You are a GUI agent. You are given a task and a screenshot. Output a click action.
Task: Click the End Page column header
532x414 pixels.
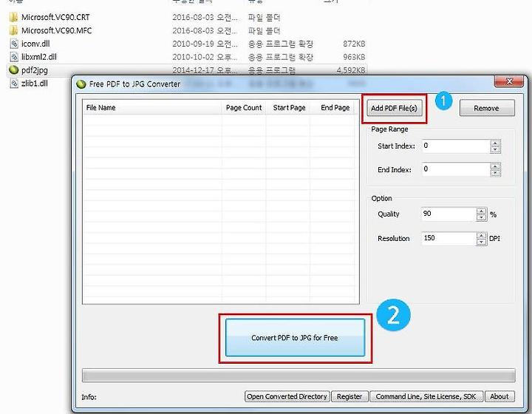click(x=334, y=108)
